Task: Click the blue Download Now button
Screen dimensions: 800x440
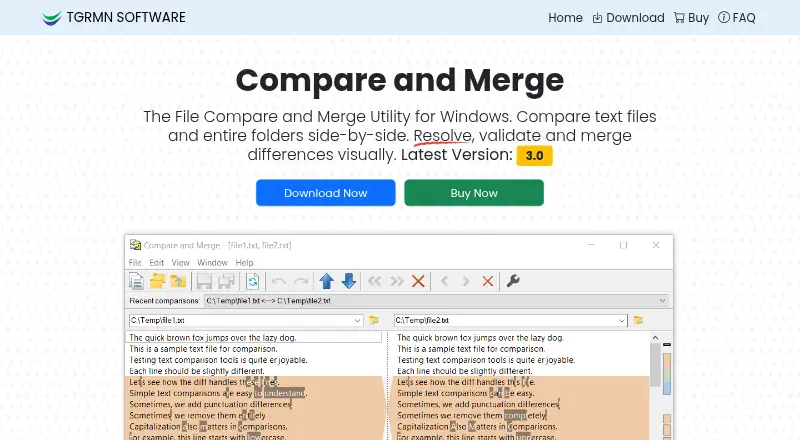Action: point(326,193)
